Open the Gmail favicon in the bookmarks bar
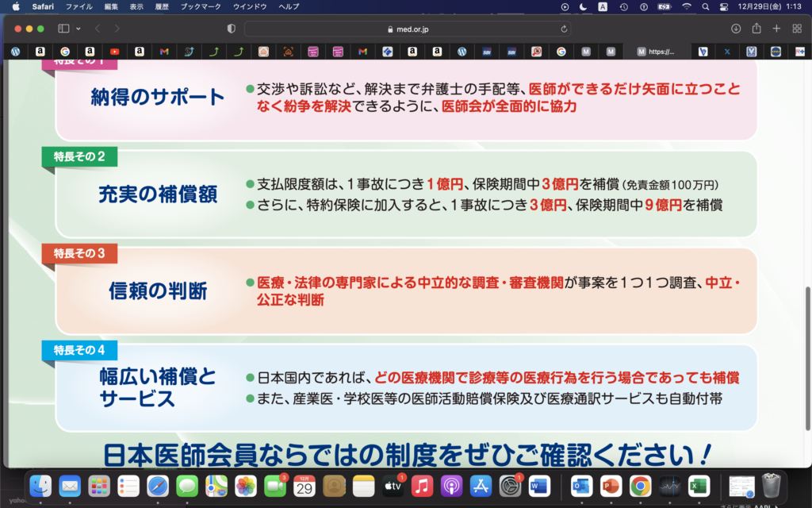 (164, 52)
